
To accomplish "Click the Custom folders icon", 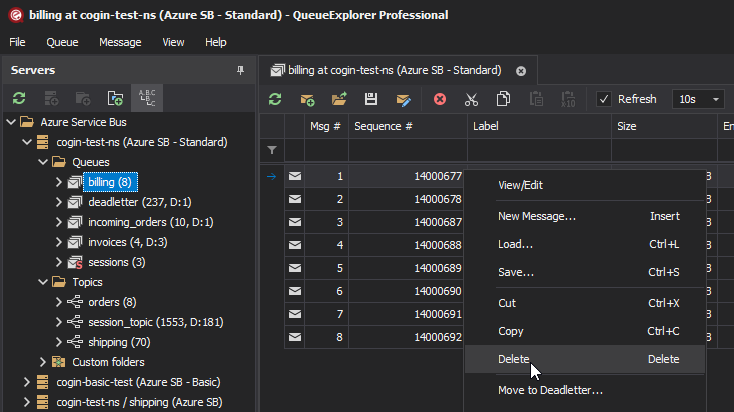I will click(x=59, y=362).
